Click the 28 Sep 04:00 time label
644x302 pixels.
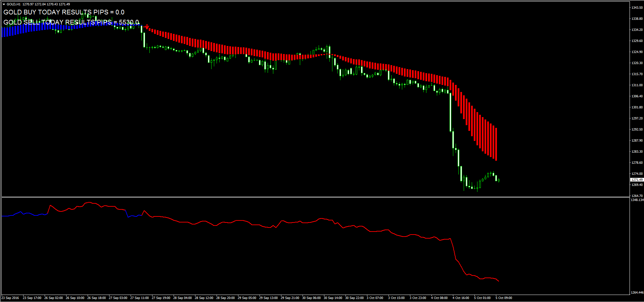[x=182, y=298]
